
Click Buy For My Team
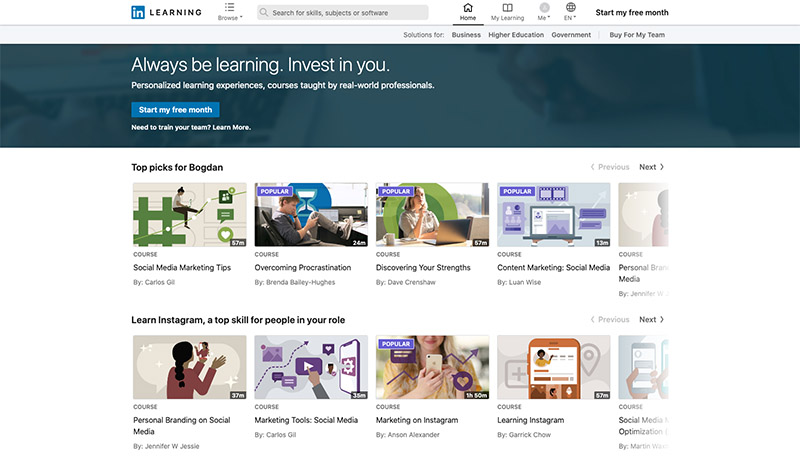coord(637,35)
